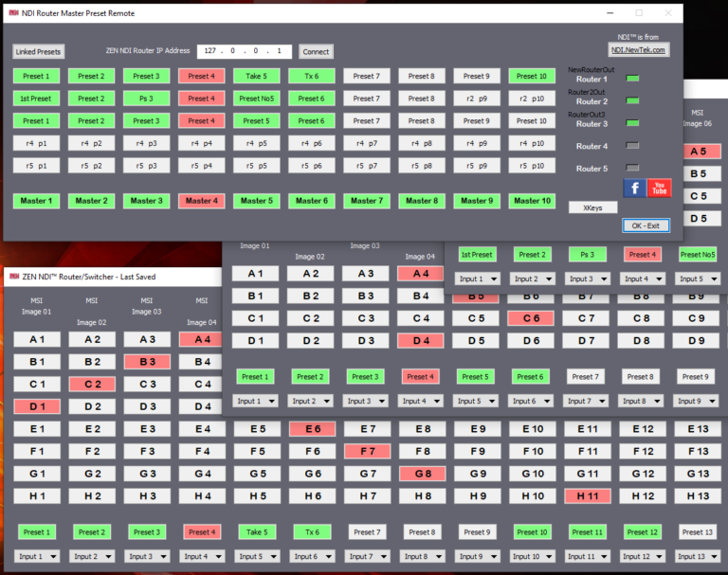Click the ZEN NDI Router IP address field
Screen dimensions: 728x575
tap(245, 51)
